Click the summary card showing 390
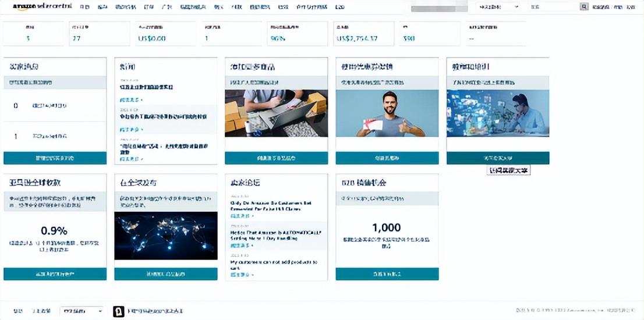This screenshot has width=644, height=320. point(430,34)
